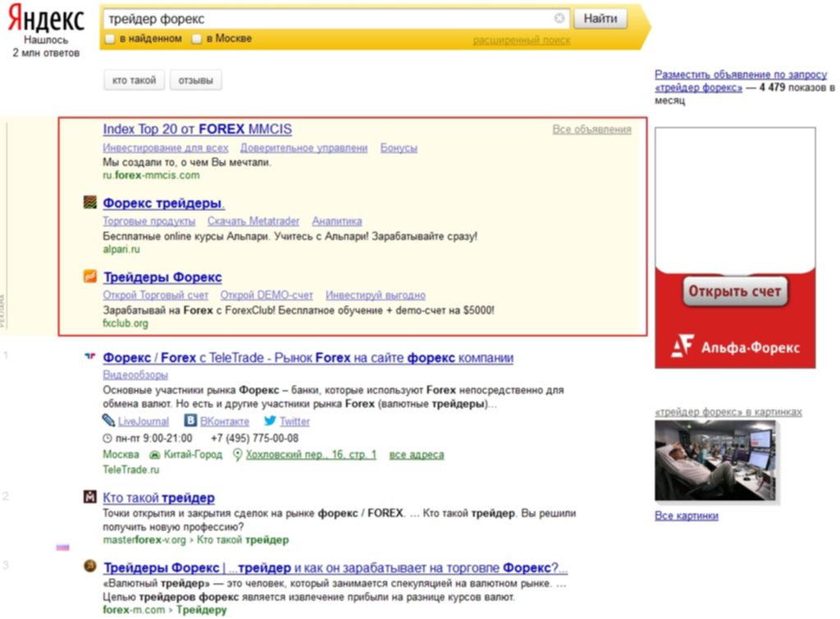
Task: Click the trading room image thumbnail
Action: click(714, 461)
